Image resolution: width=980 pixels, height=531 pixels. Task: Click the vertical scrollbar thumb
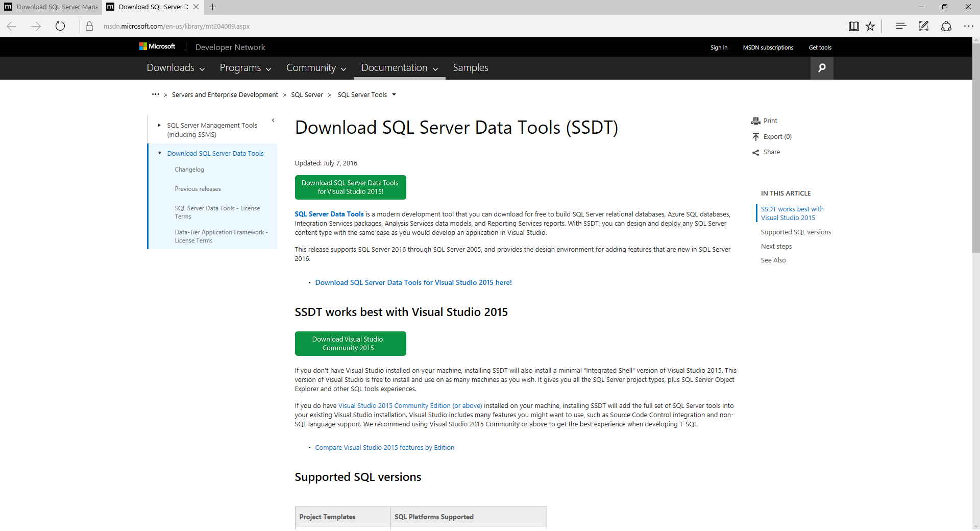[x=976, y=149]
